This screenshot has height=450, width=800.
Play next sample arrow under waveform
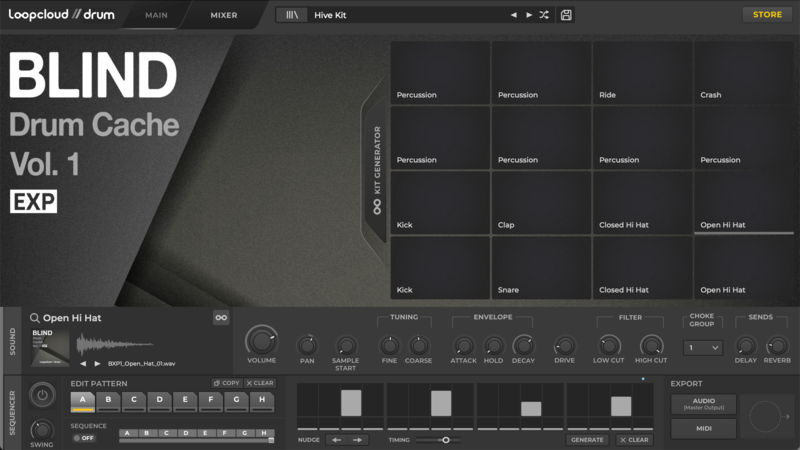pos(97,364)
